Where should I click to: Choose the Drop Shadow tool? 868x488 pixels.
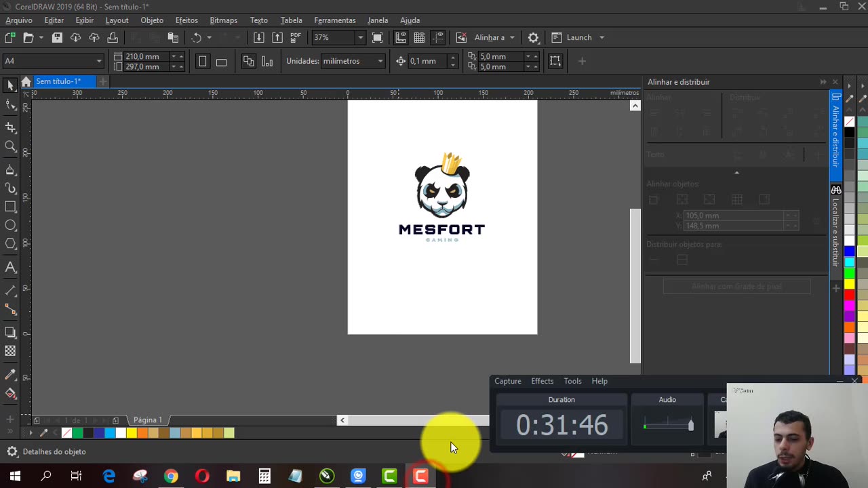click(10, 332)
